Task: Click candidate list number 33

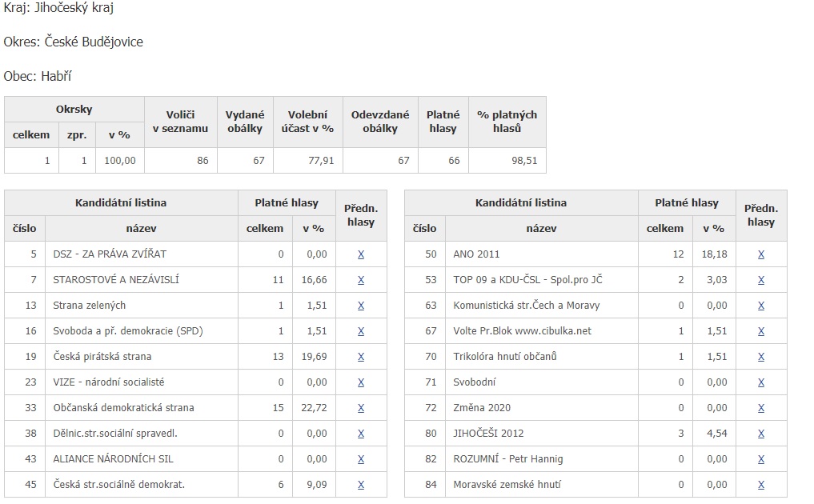Action: [30, 408]
